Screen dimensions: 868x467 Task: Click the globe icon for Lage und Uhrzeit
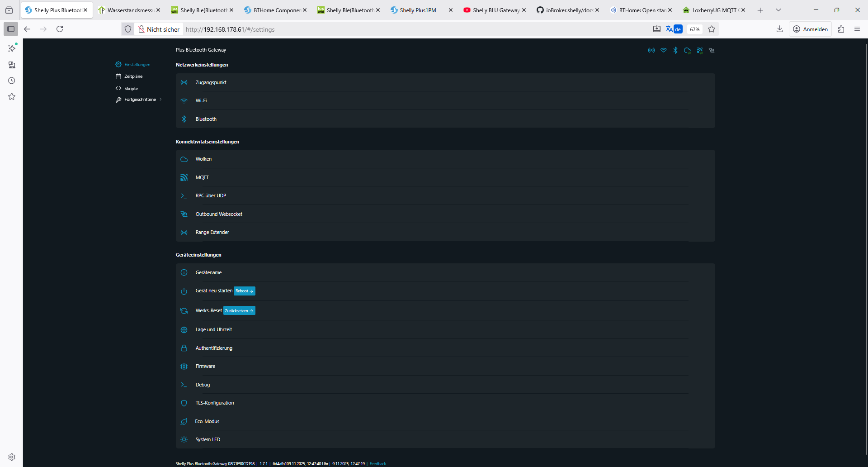pyautogui.click(x=184, y=330)
